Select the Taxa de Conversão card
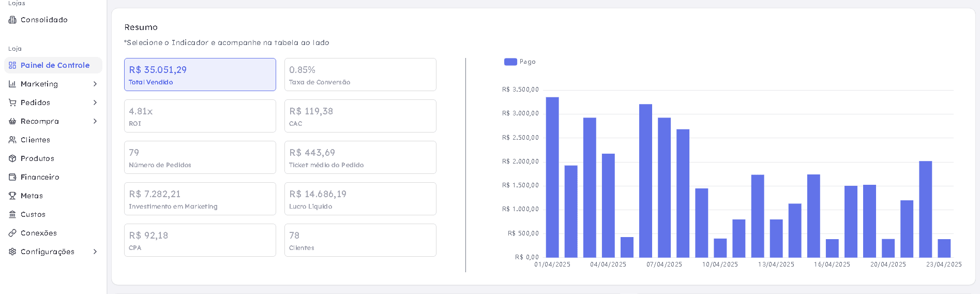Image resolution: width=980 pixels, height=294 pixels. (360, 75)
